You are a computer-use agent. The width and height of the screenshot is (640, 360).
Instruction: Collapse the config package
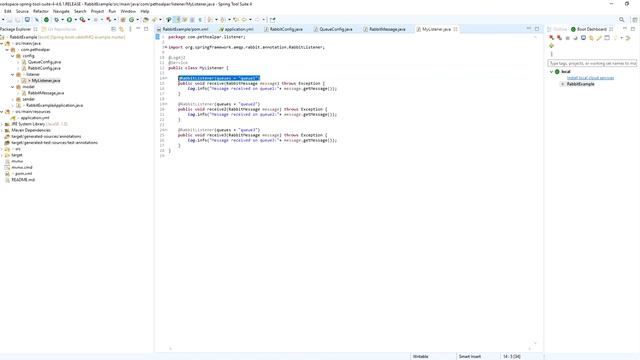pyautogui.click(x=13, y=56)
